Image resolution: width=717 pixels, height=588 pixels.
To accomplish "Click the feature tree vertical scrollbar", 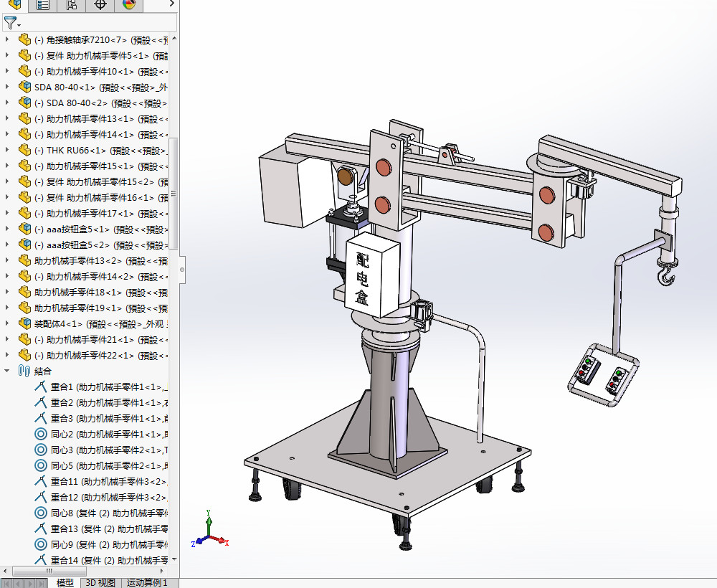I will (x=174, y=192).
